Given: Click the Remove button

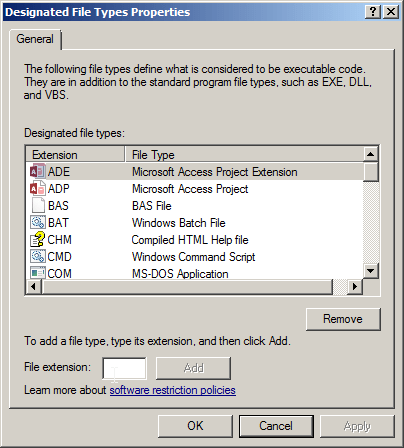Looking at the screenshot, I should click(343, 319).
